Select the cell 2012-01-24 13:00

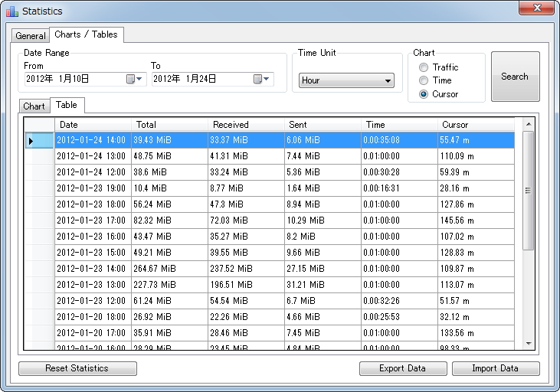click(93, 156)
